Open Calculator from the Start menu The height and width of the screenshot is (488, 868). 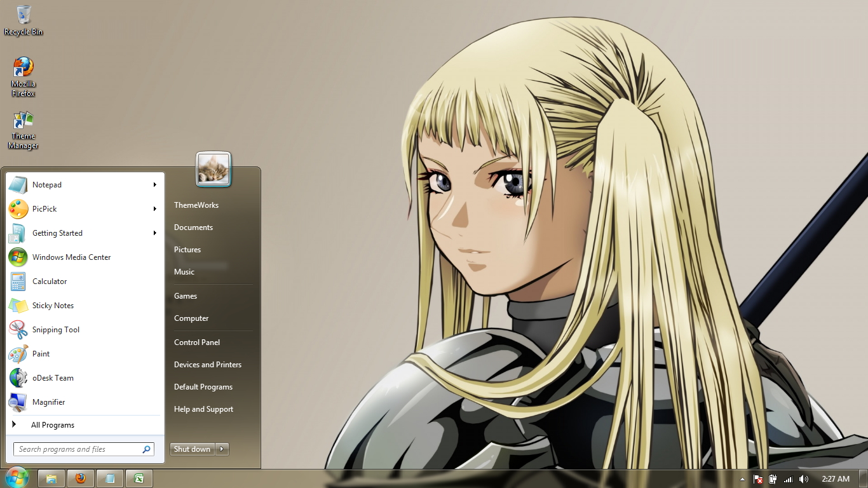tap(50, 281)
